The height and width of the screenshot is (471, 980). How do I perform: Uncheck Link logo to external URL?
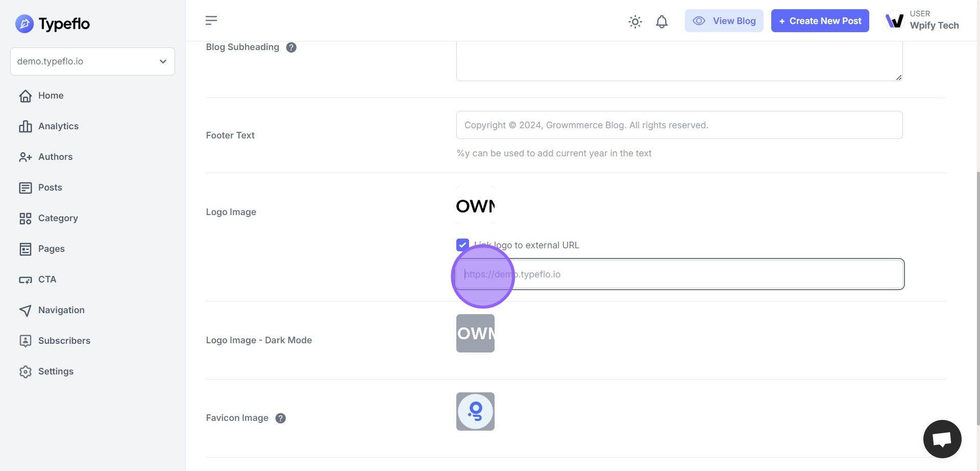(462, 245)
